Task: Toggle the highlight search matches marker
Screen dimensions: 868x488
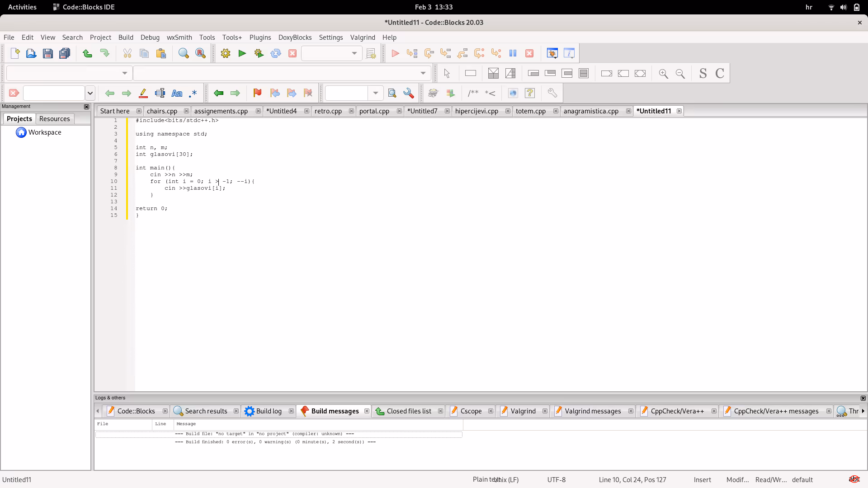Action: pos(143,93)
